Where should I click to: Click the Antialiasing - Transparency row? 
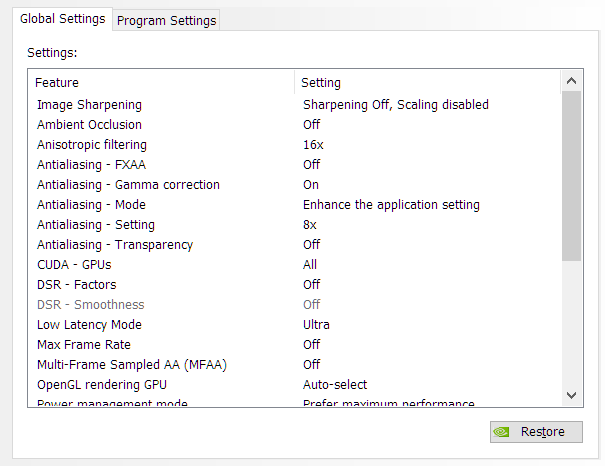click(114, 244)
